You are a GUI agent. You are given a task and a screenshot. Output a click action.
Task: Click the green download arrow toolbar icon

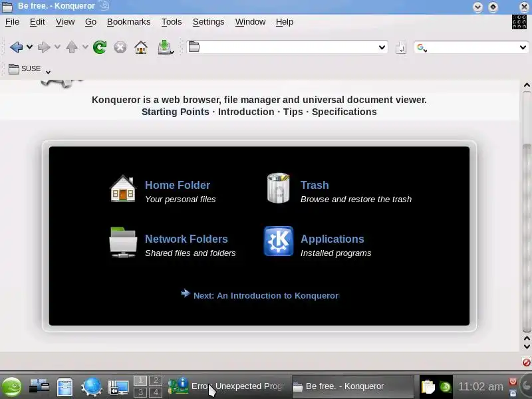(165, 47)
